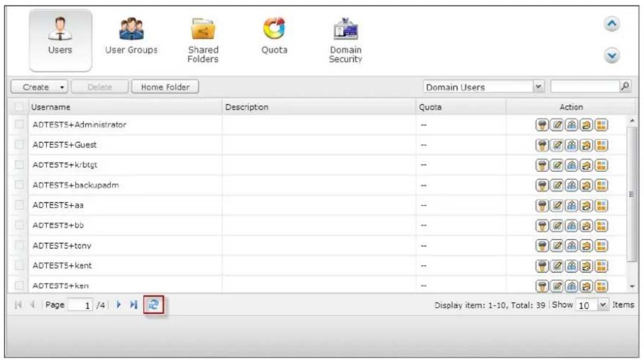Tick the checkbox next to ADTEST5+krbtgt

19,165
